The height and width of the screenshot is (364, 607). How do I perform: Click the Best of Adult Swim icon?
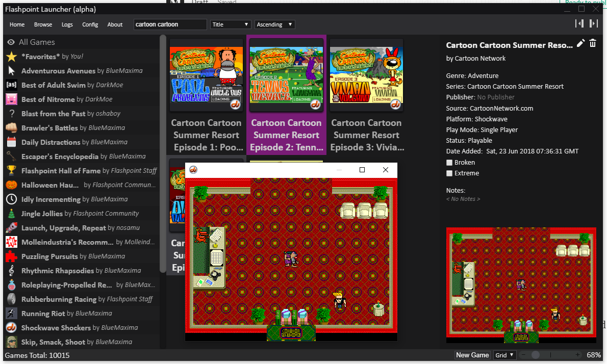pyautogui.click(x=12, y=85)
